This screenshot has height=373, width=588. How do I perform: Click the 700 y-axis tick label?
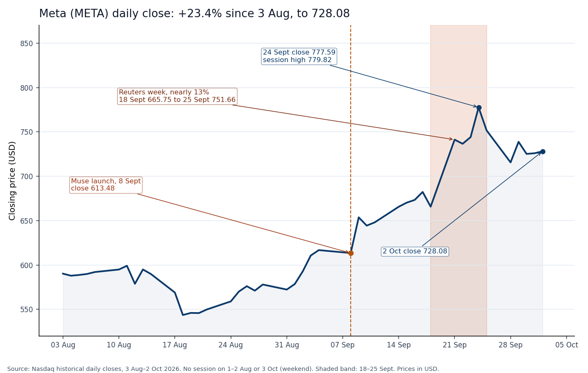click(26, 177)
